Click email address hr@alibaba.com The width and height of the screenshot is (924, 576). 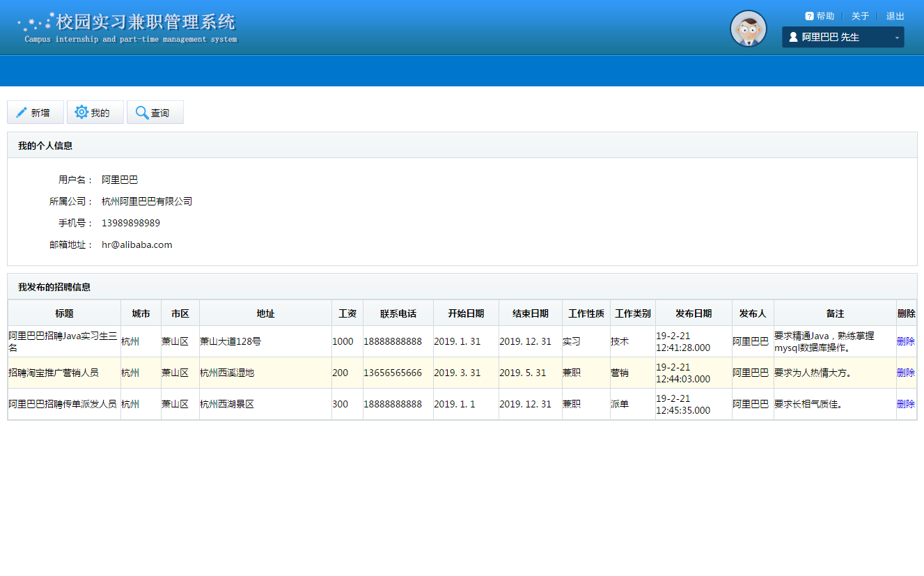(137, 244)
